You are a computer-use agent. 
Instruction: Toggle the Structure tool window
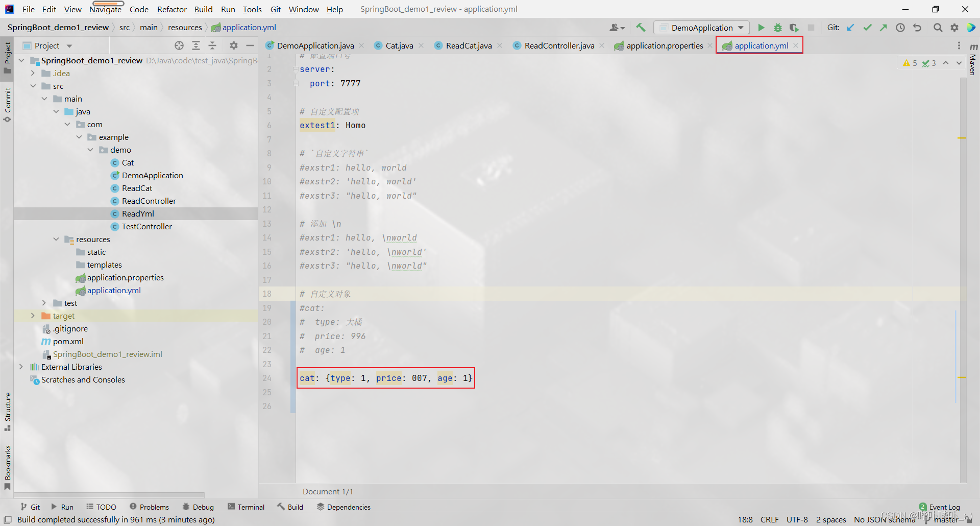point(7,412)
